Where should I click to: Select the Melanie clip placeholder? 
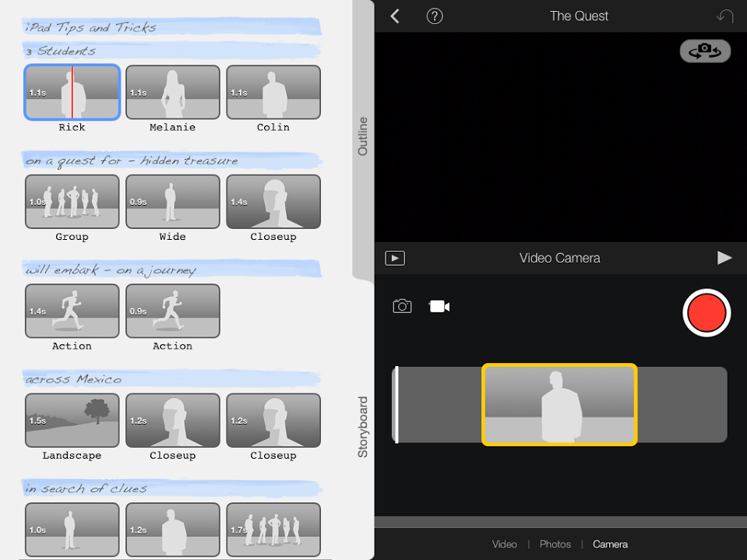tap(172, 93)
